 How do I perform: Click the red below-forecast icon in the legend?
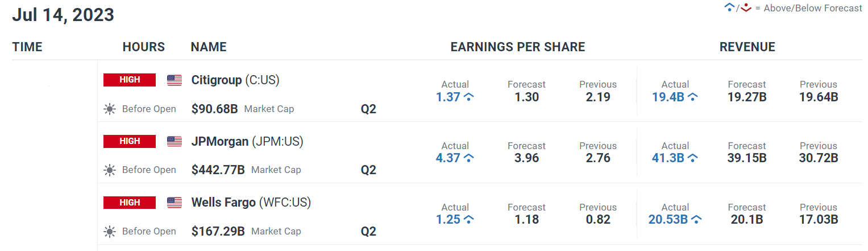coord(747,8)
